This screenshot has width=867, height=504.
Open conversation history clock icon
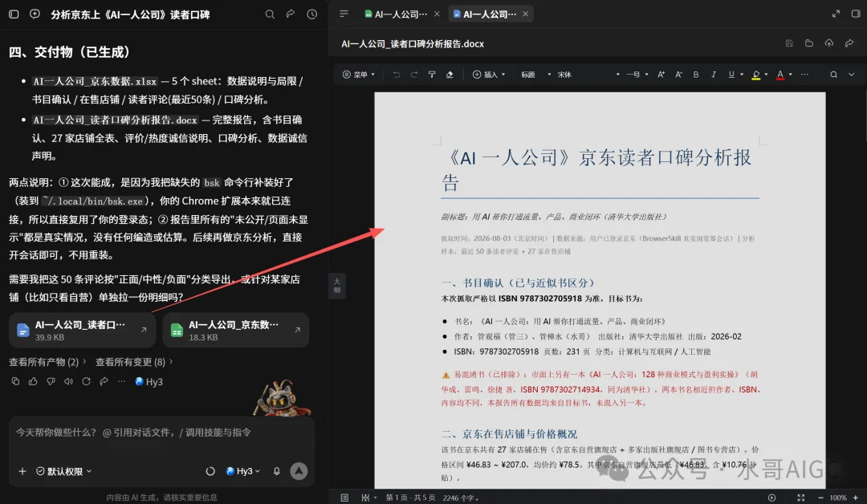click(312, 14)
